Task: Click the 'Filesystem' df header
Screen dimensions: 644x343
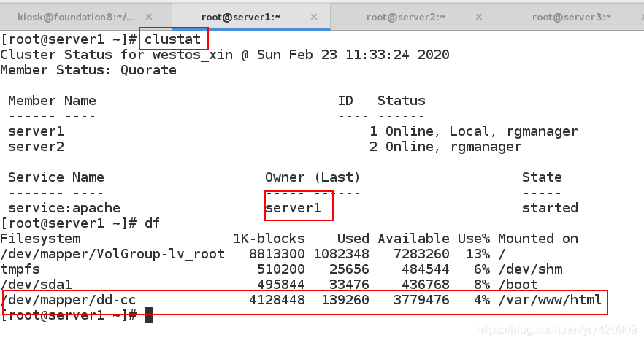Action: pyautogui.click(x=40, y=239)
